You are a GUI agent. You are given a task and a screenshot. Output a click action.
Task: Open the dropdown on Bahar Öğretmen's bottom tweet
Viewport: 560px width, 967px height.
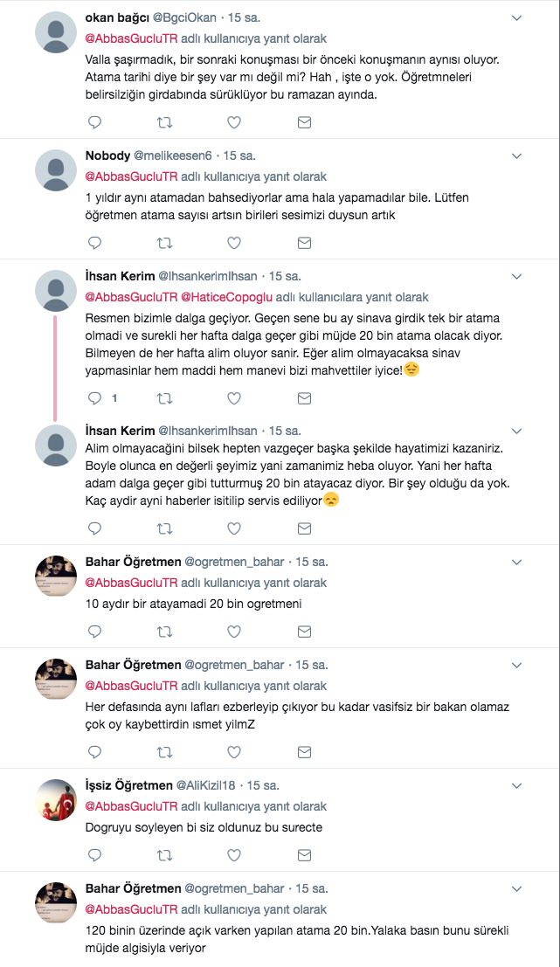[x=516, y=888]
